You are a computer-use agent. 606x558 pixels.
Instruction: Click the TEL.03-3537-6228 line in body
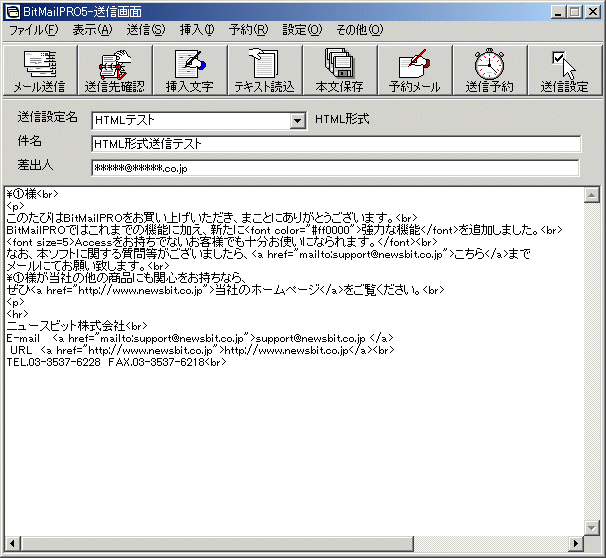(x=116, y=362)
